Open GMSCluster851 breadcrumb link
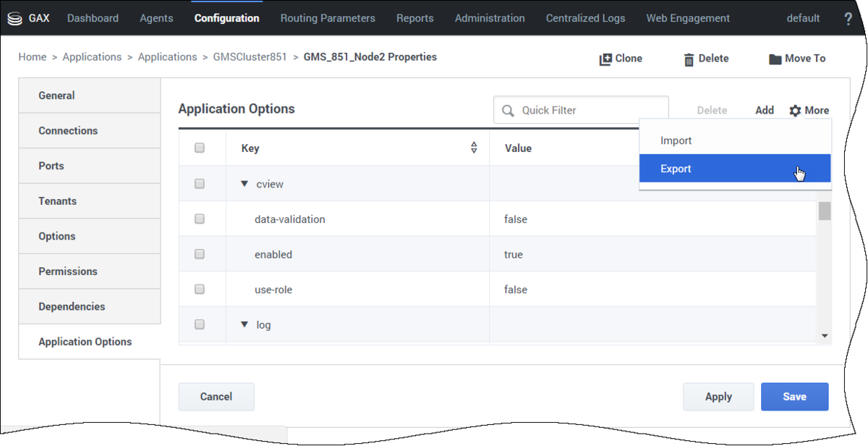This screenshot has width=868, height=446. (250, 56)
